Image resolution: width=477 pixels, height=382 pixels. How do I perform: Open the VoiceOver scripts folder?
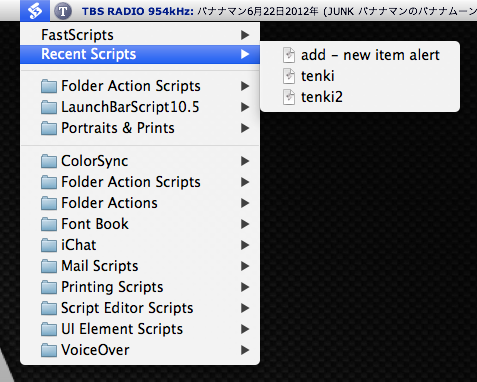(140, 350)
